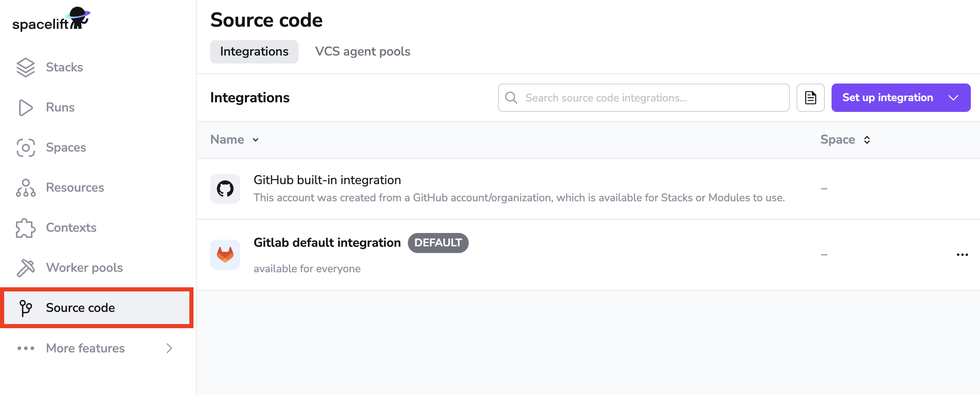The width and height of the screenshot is (980, 395).
Task: Open the documentation page icon
Action: point(810,97)
